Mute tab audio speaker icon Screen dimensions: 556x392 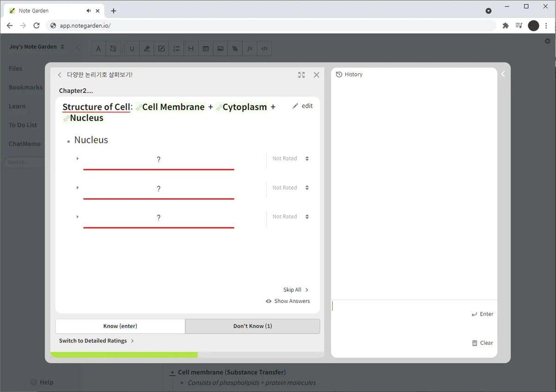point(88,11)
